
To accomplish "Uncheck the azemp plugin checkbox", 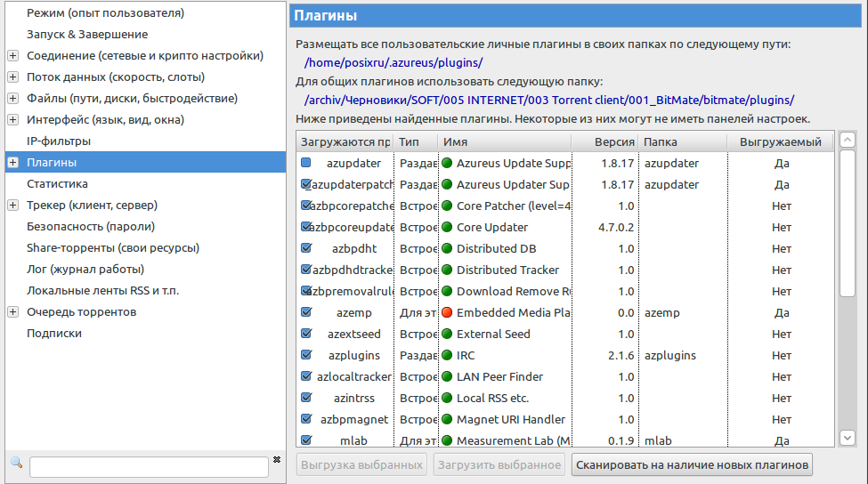I will pos(306,312).
